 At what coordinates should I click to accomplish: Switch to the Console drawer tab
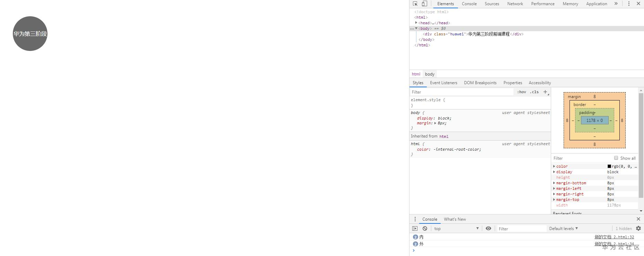click(x=430, y=219)
